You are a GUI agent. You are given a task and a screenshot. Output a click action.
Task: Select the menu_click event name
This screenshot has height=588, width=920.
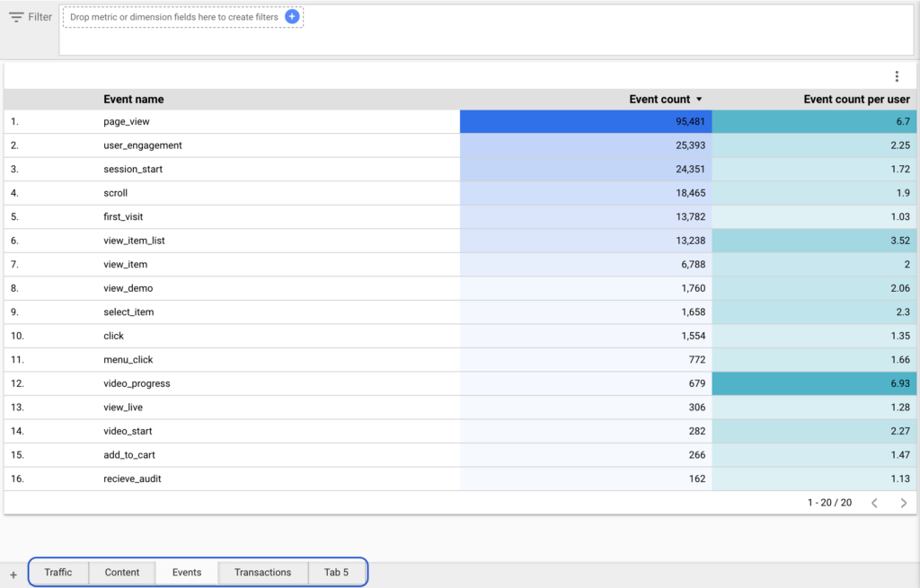128,360
